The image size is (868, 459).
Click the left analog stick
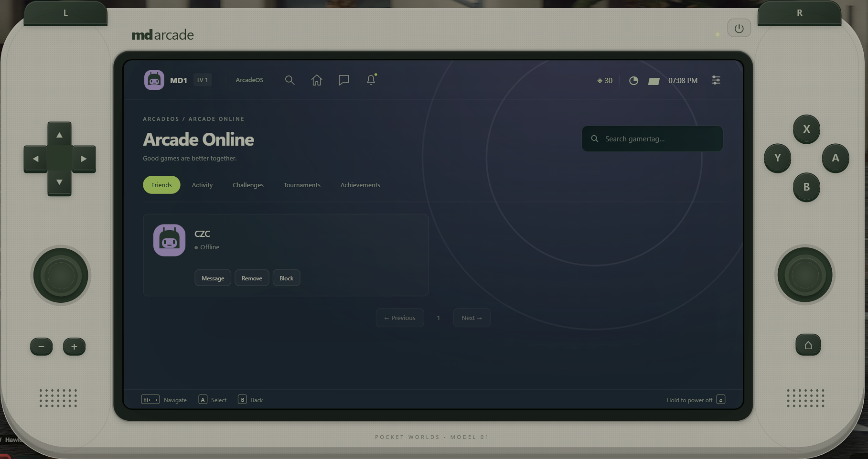[61, 276]
